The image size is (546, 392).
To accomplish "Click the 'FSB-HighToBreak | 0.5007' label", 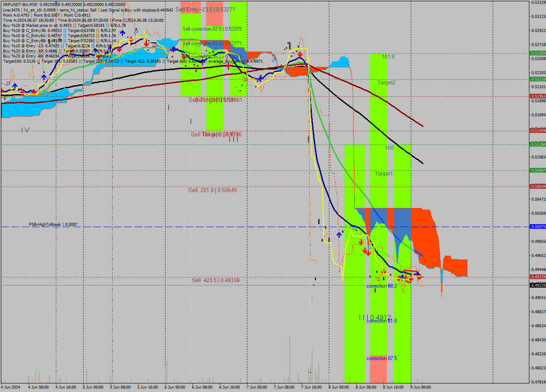I will pos(53,224).
